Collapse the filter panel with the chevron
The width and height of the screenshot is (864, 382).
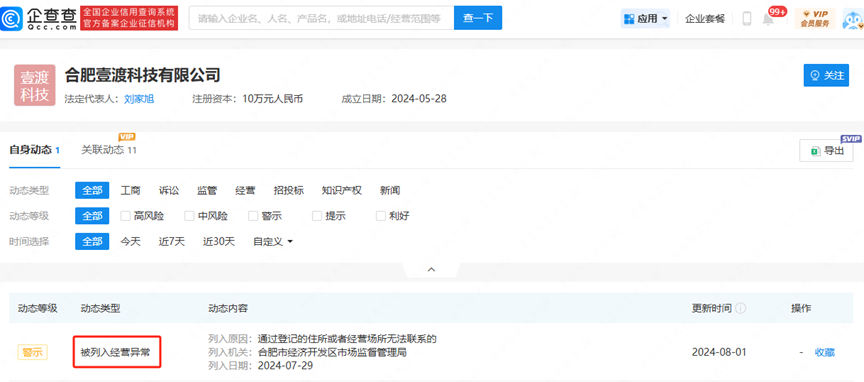click(432, 270)
